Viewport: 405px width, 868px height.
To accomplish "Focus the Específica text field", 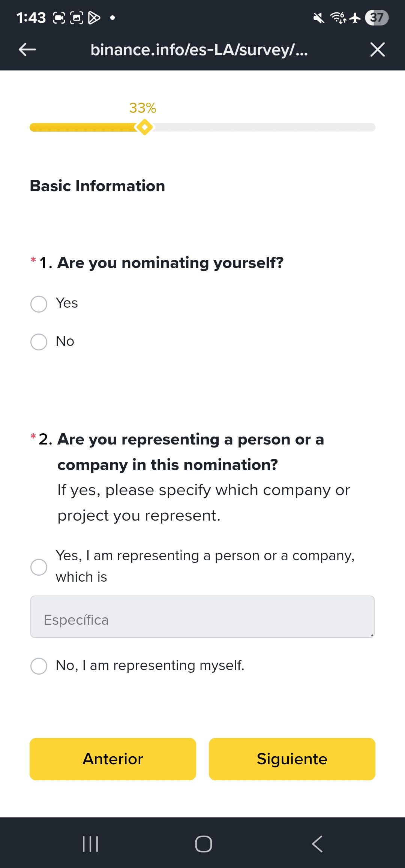I will click(202, 617).
